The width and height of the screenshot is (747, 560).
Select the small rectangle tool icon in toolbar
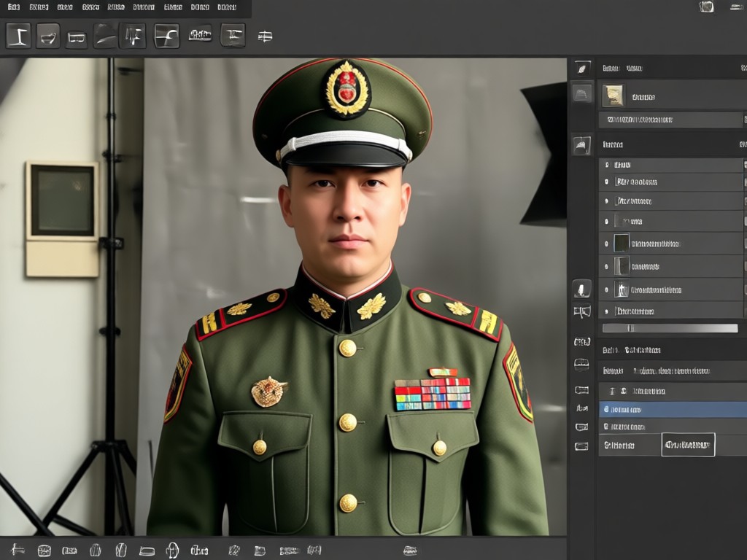coord(77,37)
